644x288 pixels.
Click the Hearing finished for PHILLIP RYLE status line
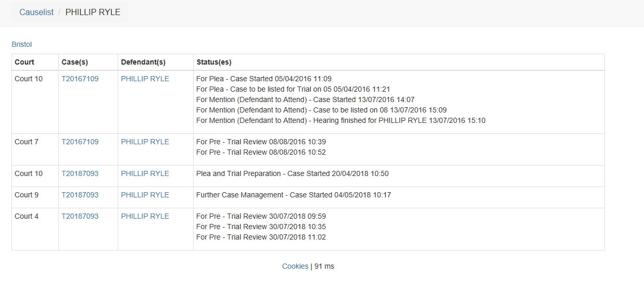click(x=341, y=120)
